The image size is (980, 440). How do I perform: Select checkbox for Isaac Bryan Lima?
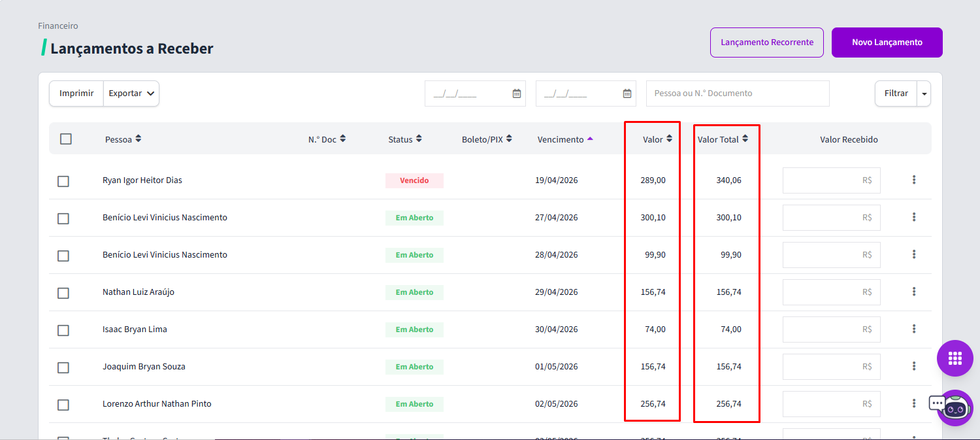tap(63, 330)
